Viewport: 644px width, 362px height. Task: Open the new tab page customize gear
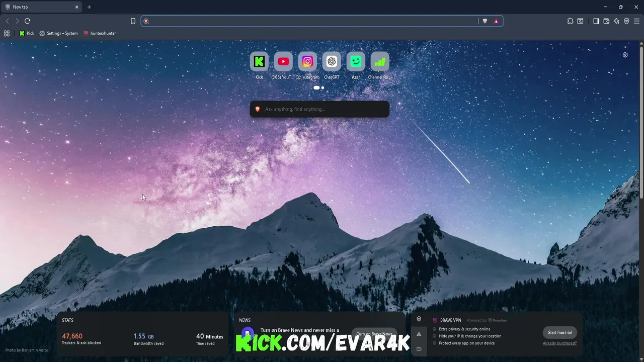pos(625,55)
